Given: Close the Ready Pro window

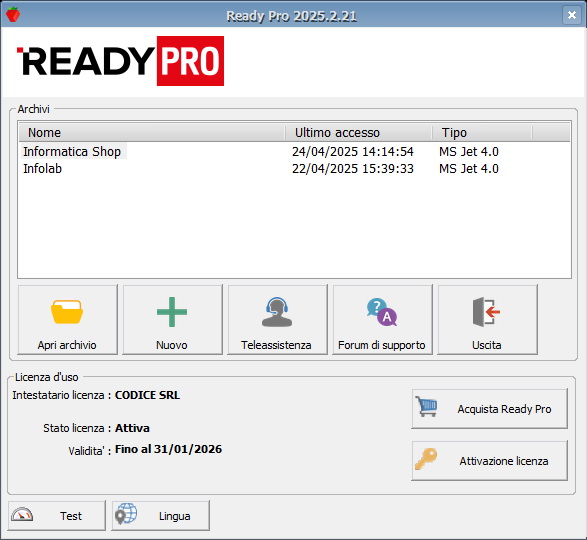Looking at the screenshot, I should click(x=572, y=15).
